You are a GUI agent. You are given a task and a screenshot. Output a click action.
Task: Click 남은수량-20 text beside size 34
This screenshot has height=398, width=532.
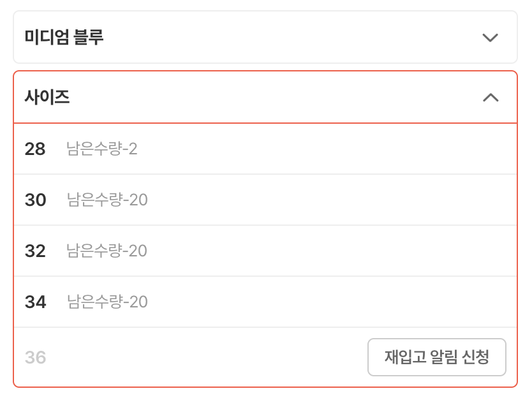click(107, 302)
